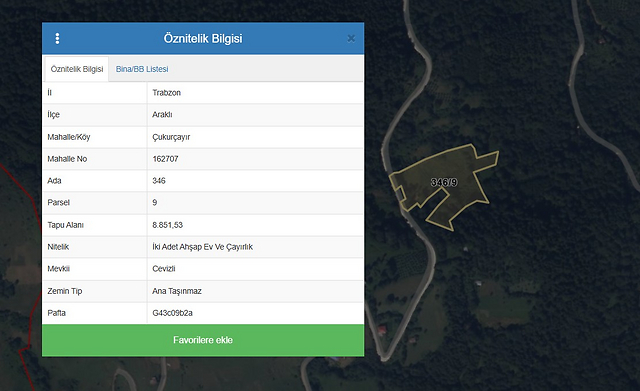Image resolution: width=640 pixels, height=391 pixels.
Task: Click the 346/9 parcel label on map
Action: click(444, 182)
